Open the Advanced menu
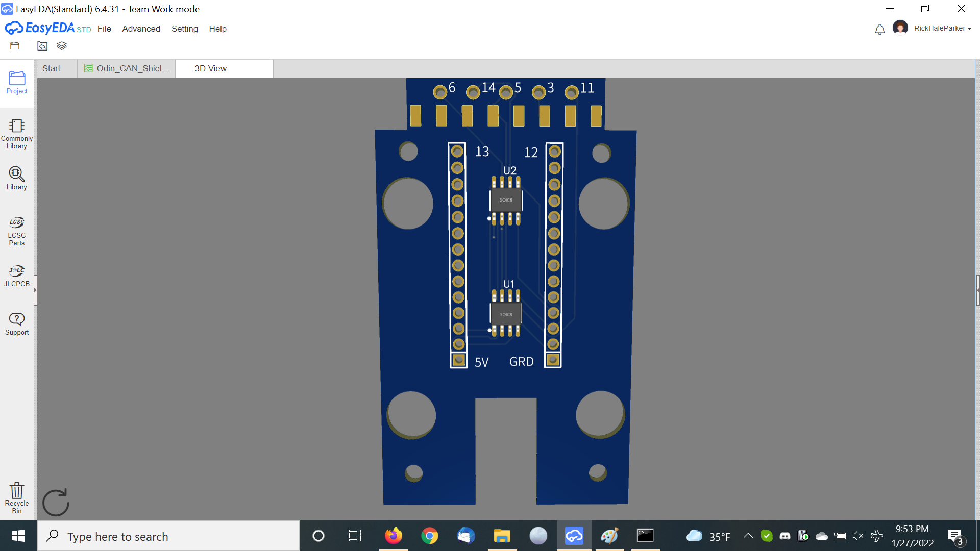 pyautogui.click(x=141, y=29)
